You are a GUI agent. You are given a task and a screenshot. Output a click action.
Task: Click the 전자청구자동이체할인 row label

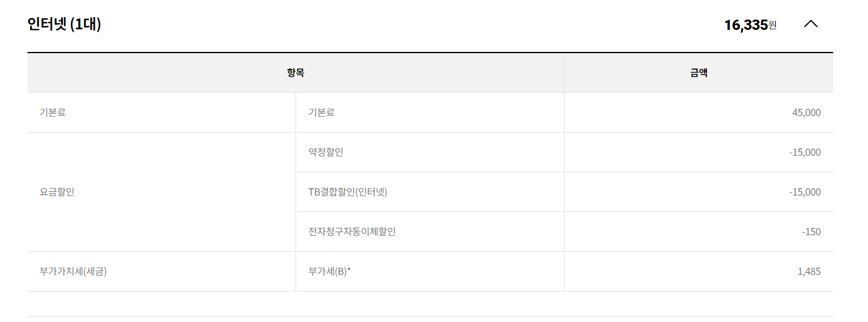[x=352, y=232]
